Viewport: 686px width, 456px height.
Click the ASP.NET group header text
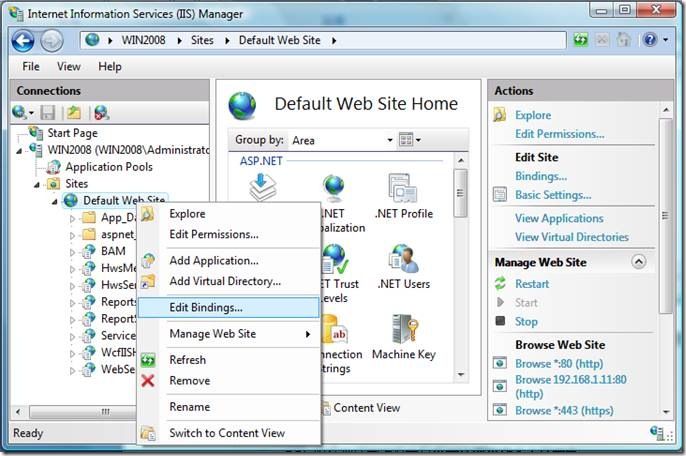click(261, 161)
